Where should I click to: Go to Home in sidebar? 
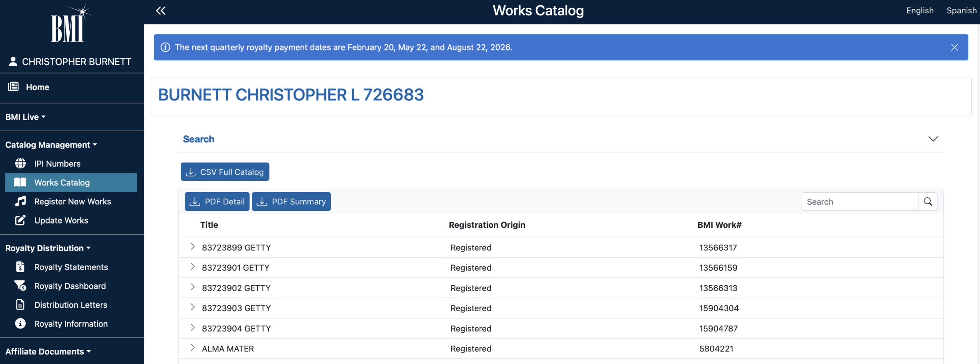(x=37, y=87)
